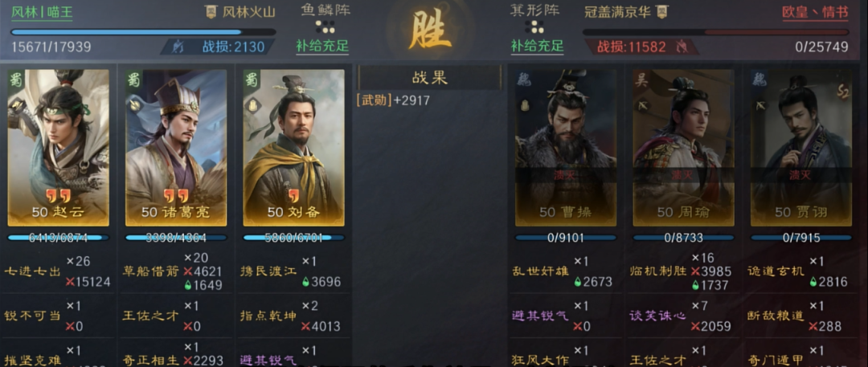Open the 赵云 general card
The width and height of the screenshot is (868, 367).
[x=58, y=147]
